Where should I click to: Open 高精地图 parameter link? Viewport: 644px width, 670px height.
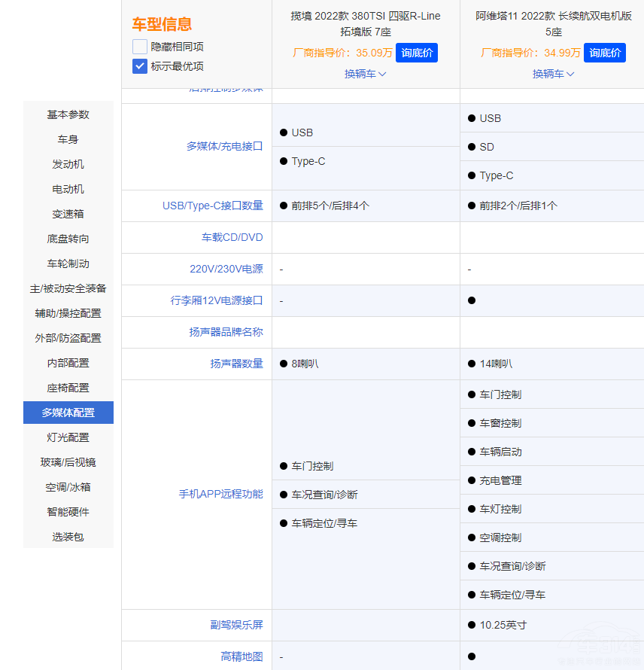[x=241, y=657]
